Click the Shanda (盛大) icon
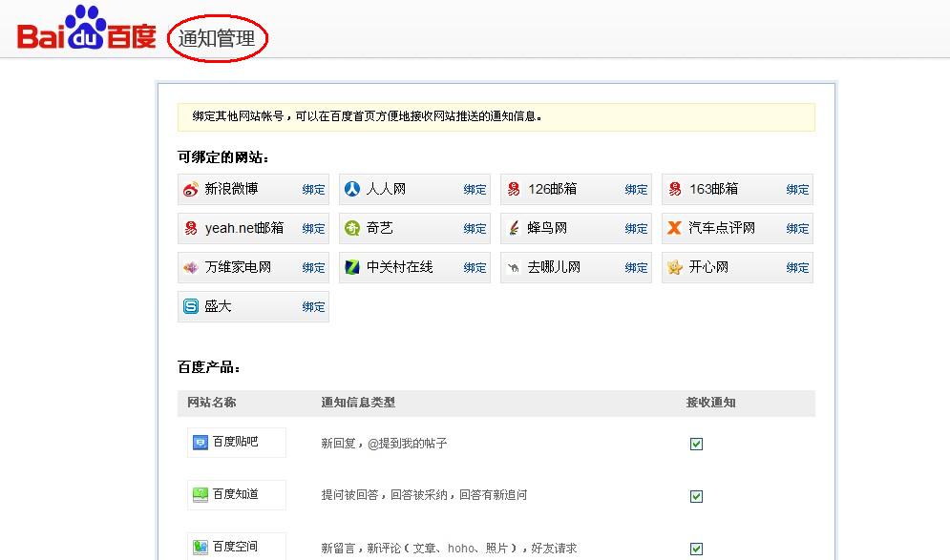950x560 pixels. point(191,306)
